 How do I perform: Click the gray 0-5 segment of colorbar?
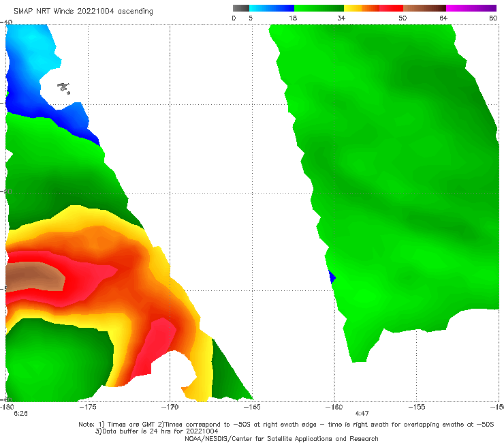241,8
